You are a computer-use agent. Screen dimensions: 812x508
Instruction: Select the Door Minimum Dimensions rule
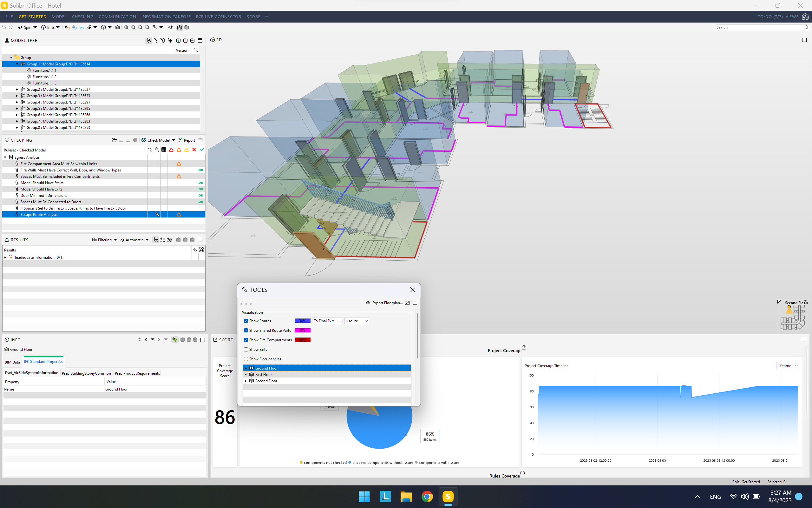(x=44, y=196)
